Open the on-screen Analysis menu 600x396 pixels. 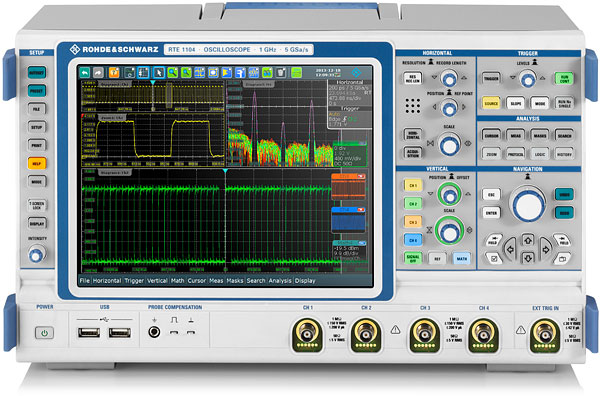(280, 280)
